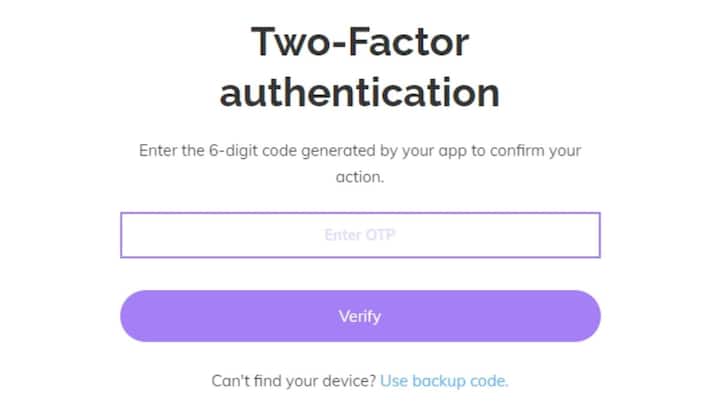Click the Enter OTP input field
The height and width of the screenshot is (405, 720).
[360, 235]
